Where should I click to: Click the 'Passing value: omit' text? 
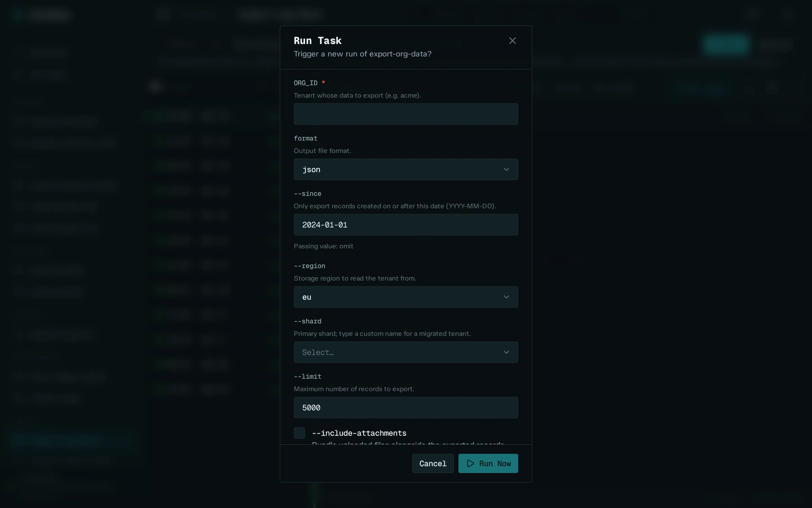(x=323, y=246)
